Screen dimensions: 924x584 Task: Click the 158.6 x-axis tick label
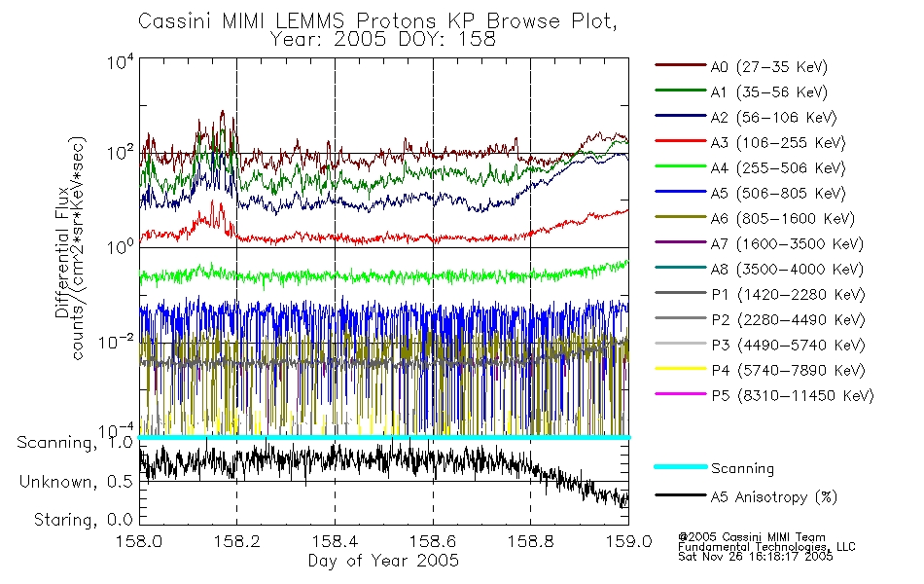coord(433,541)
